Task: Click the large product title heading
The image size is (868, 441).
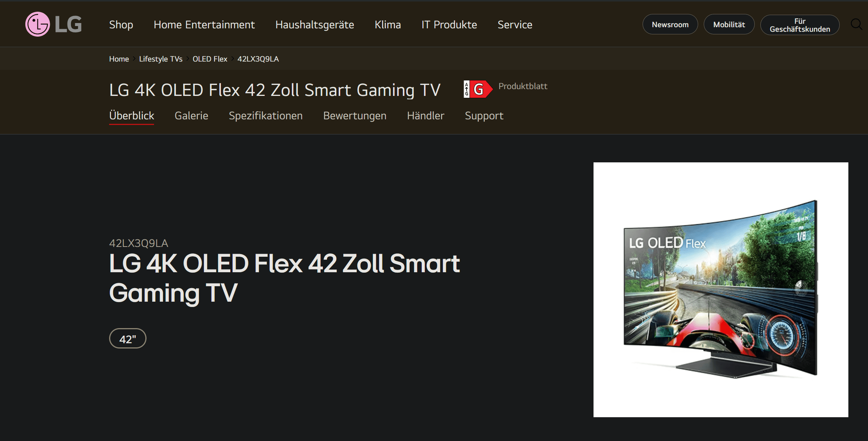Action: tap(284, 278)
